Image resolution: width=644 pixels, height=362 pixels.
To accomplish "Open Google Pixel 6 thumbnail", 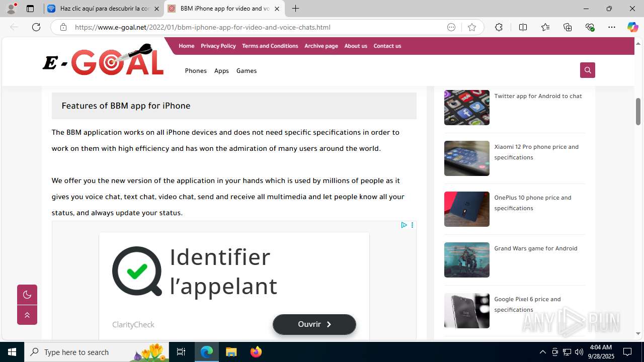I will 466,311.
